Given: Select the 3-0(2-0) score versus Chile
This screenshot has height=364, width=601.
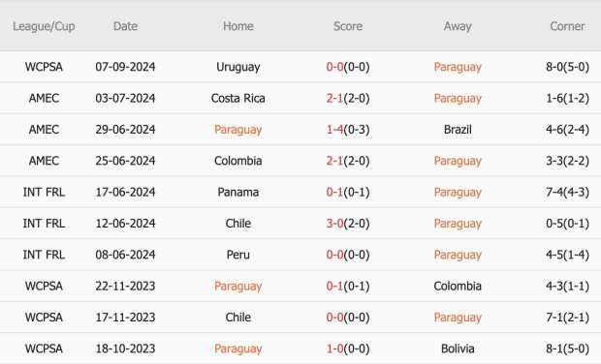Looking at the screenshot, I should coord(348,224).
